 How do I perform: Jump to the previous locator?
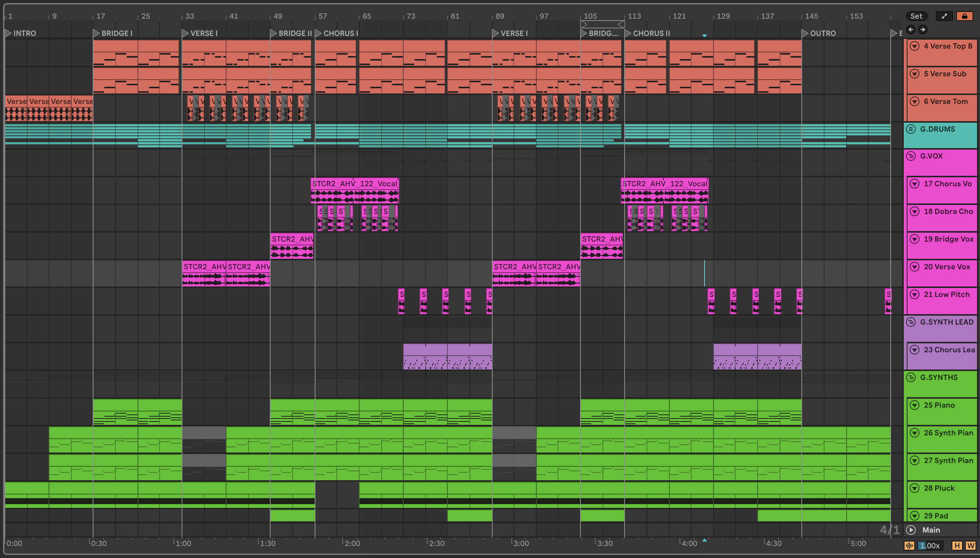911,30
